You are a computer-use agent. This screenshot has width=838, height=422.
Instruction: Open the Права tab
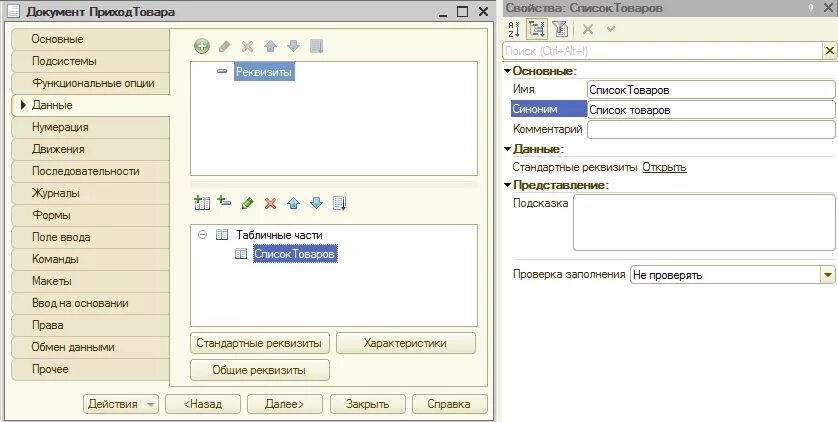pyautogui.click(x=90, y=325)
